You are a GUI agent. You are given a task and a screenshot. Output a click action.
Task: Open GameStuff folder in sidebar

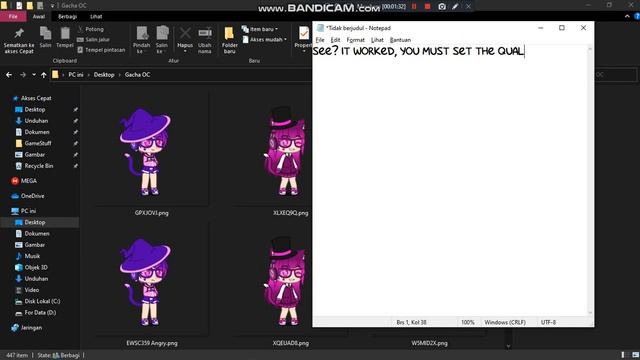pyautogui.click(x=38, y=143)
